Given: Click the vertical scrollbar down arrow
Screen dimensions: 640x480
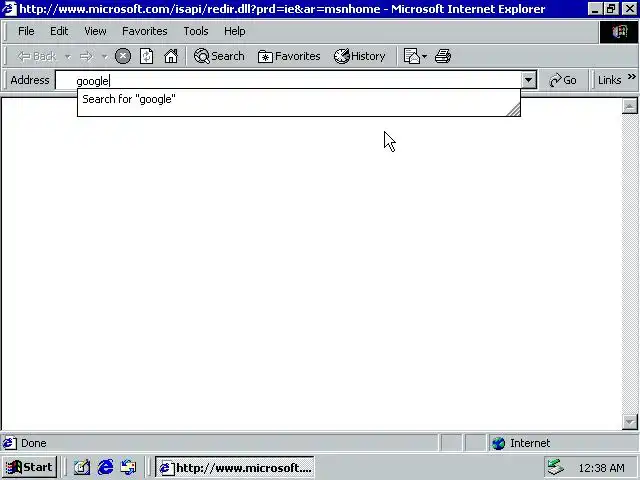Looking at the screenshot, I should (629, 422).
